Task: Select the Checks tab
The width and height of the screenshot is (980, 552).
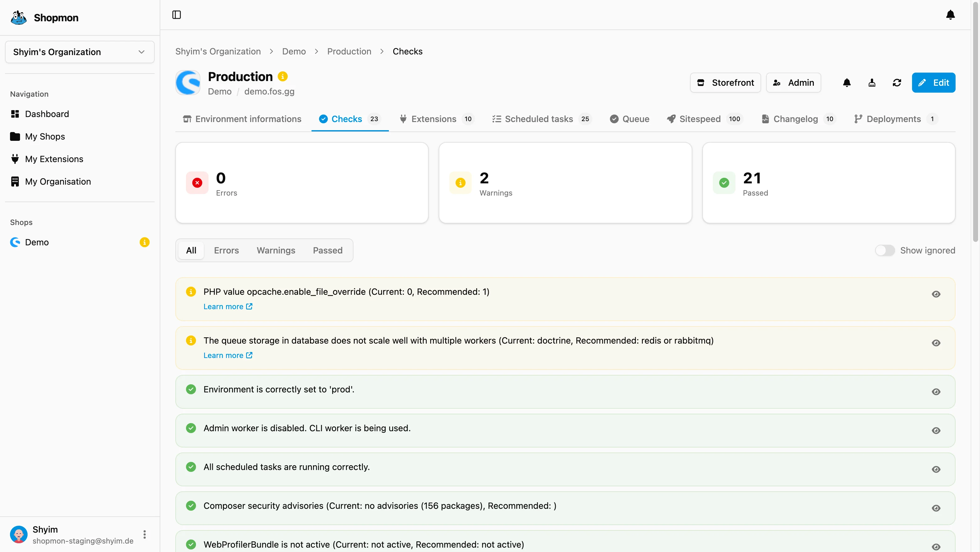Action: pos(350,119)
